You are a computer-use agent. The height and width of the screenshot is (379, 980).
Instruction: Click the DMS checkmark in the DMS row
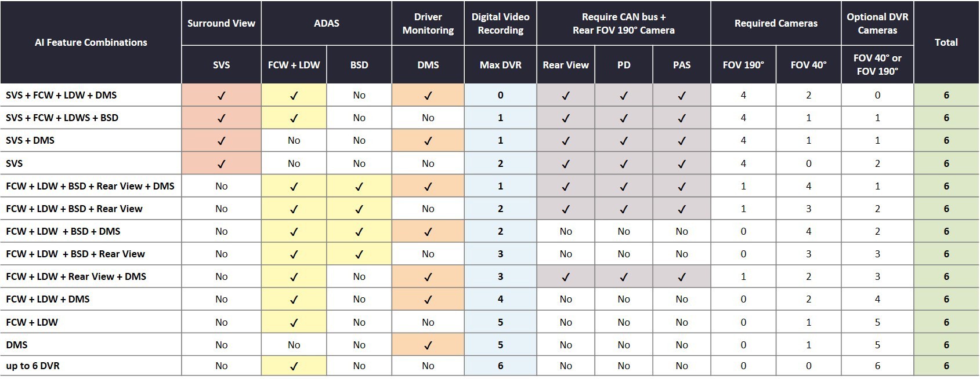pyautogui.click(x=428, y=345)
